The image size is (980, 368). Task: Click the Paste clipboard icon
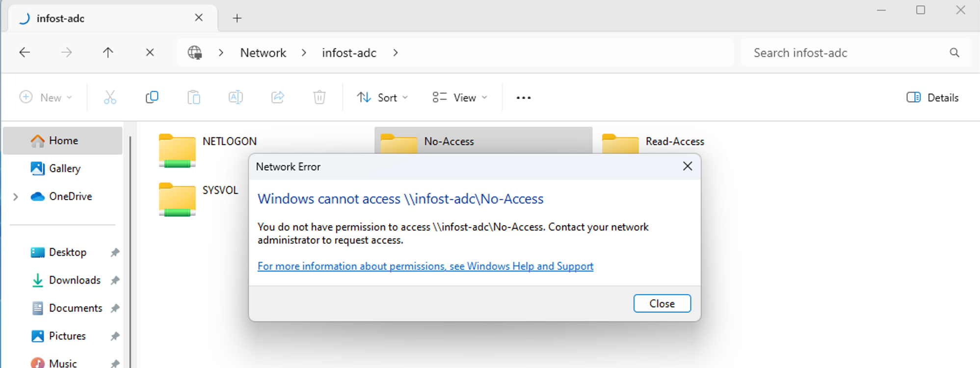(x=194, y=97)
